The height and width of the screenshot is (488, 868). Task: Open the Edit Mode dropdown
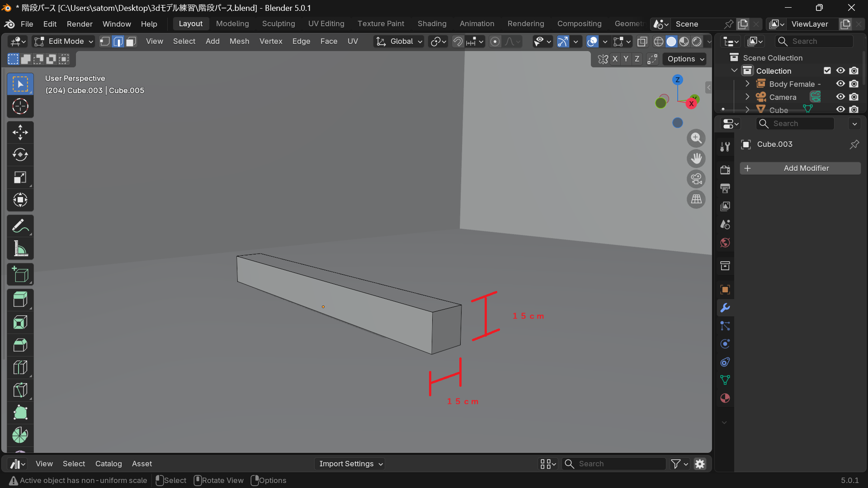click(x=64, y=42)
